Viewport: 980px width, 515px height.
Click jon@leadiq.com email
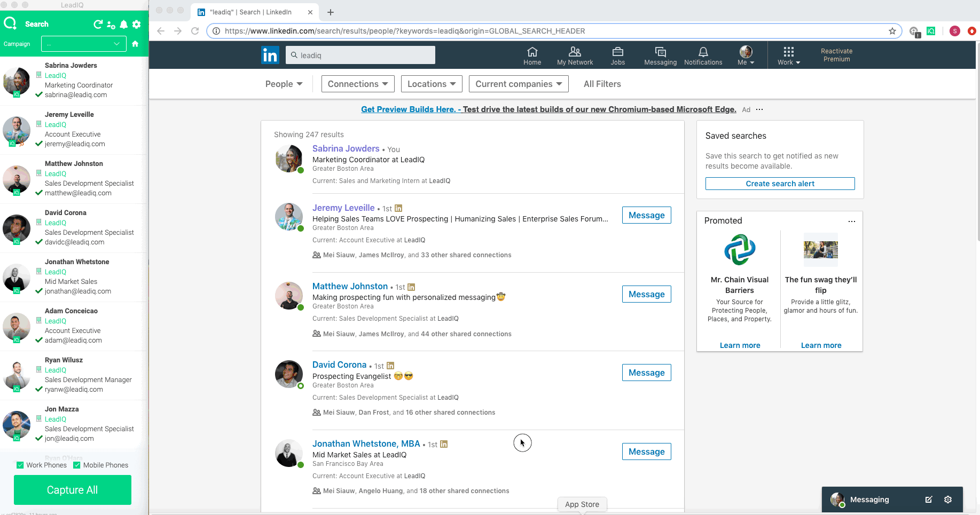[69, 439]
